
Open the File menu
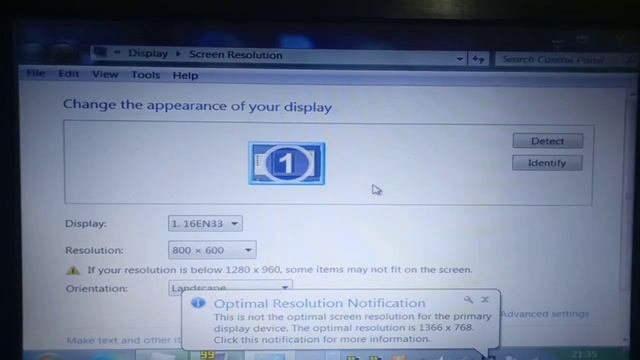point(36,73)
